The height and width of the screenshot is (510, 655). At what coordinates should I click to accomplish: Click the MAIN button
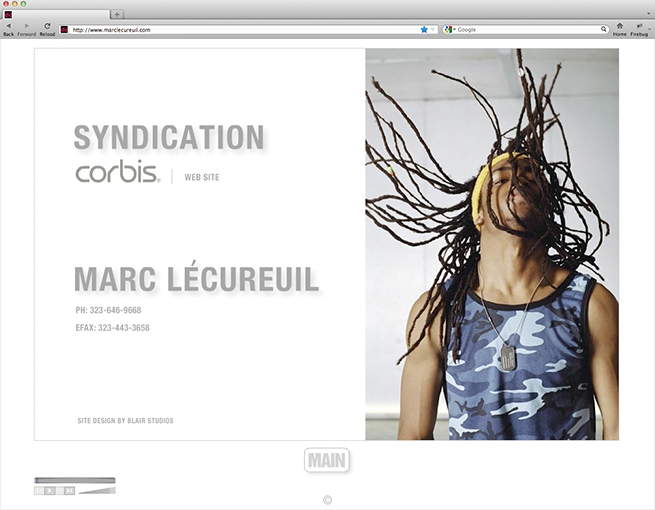click(327, 460)
